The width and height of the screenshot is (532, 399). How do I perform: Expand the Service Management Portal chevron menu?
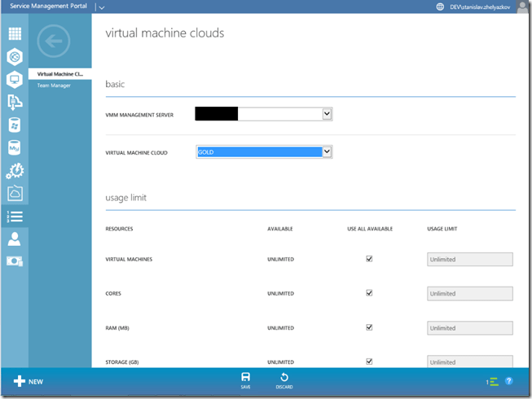(x=101, y=7)
